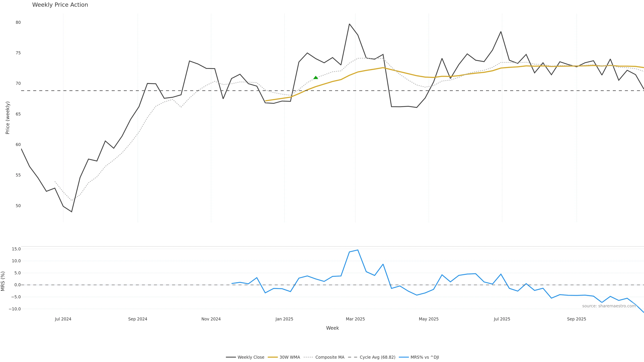
Task: Hide the Composite MA series via its legend label
Action: coord(330,357)
